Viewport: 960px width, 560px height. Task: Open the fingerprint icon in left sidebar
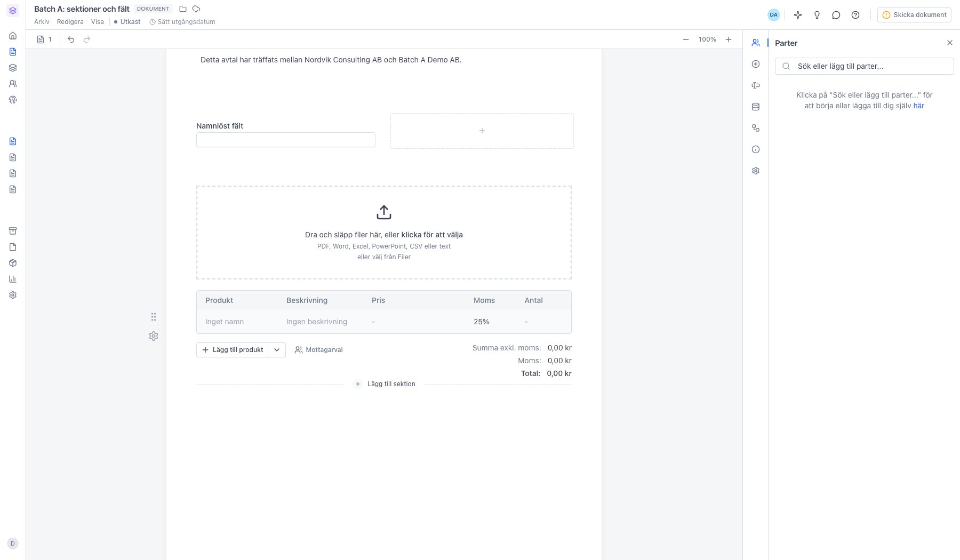(13, 100)
